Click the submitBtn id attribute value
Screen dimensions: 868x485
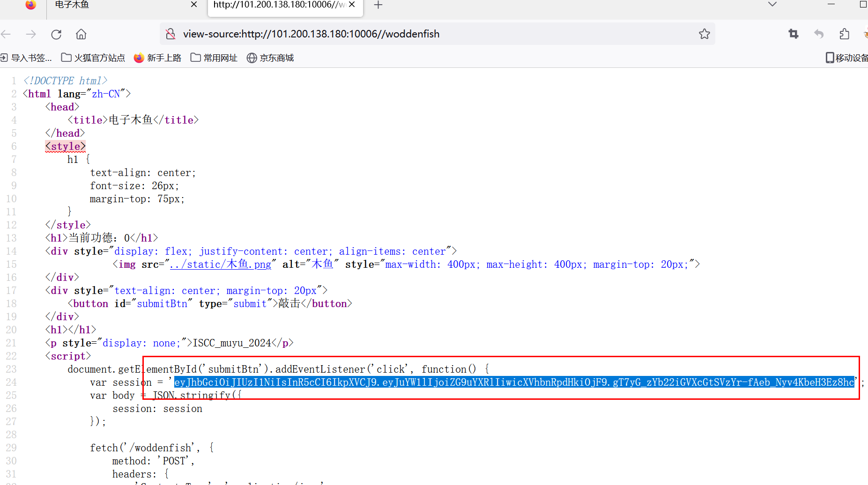tap(162, 304)
